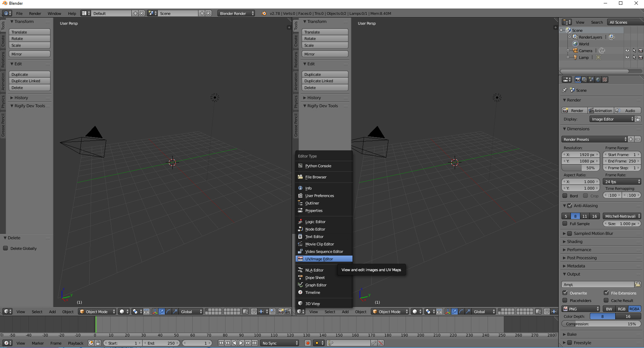Disable the Anti-Aliasing checkbox
The width and height of the screenshot is (644, 348).
coord(570,205)
